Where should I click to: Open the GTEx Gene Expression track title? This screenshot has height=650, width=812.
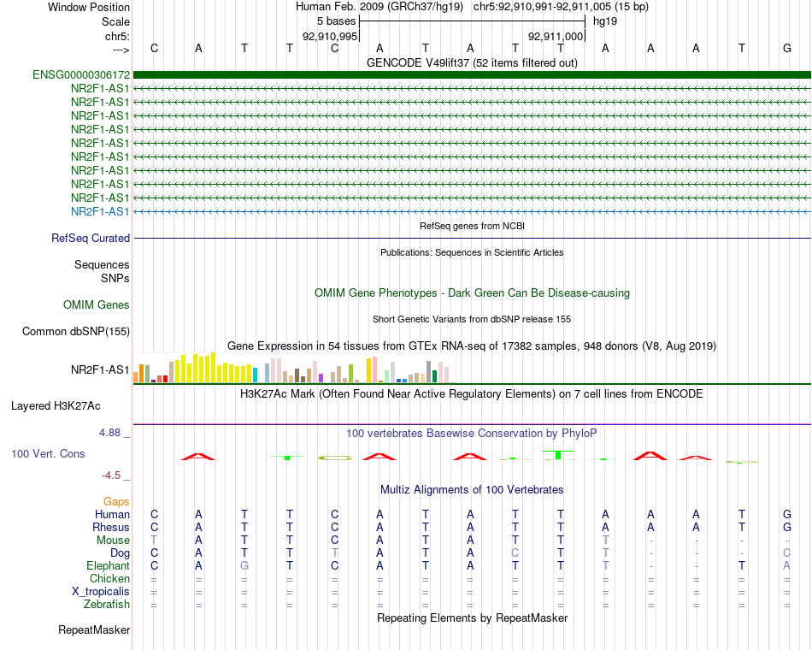[472, 346]
